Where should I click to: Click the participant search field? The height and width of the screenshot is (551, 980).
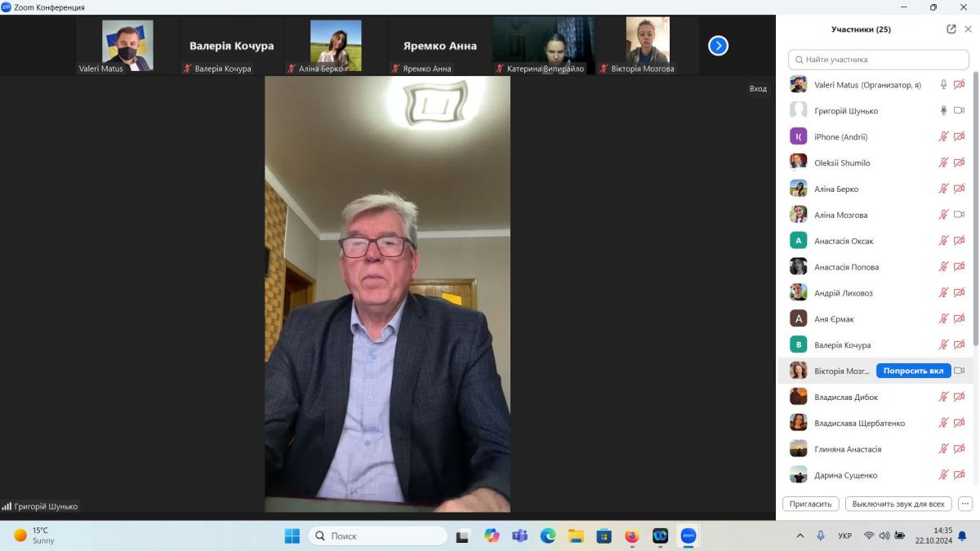[x=878, y=60]
